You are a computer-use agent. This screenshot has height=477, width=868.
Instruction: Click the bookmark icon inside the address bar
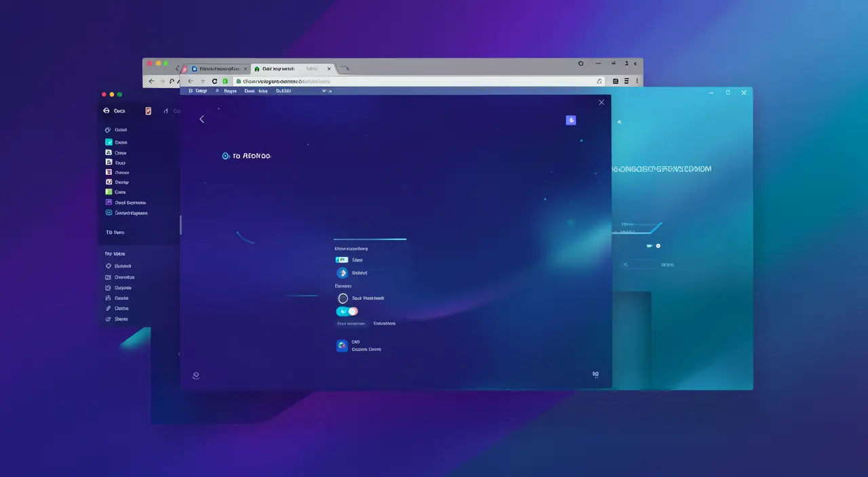point(599,81)
